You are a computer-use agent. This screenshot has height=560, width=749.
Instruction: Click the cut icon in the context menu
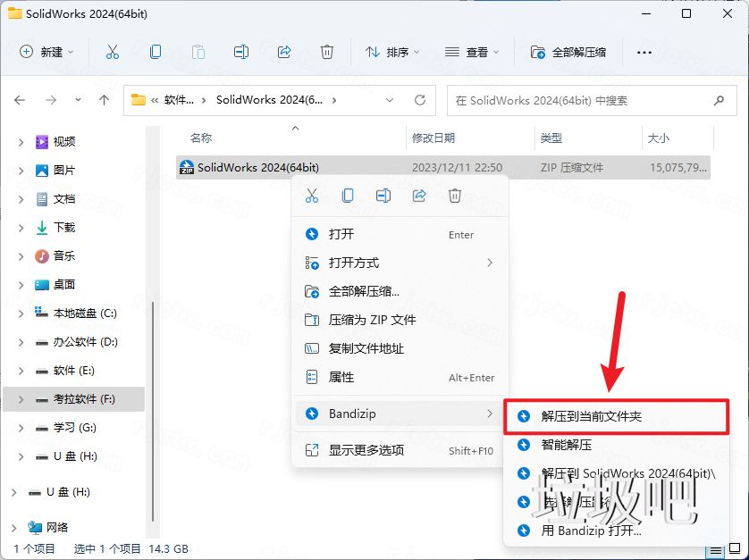click(312, 196)
